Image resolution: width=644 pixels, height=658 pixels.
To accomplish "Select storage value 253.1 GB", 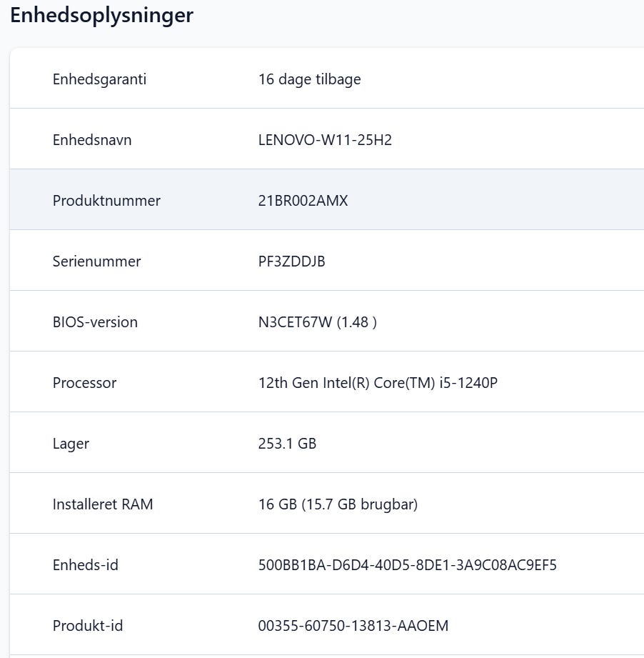I will pos(287,444).
